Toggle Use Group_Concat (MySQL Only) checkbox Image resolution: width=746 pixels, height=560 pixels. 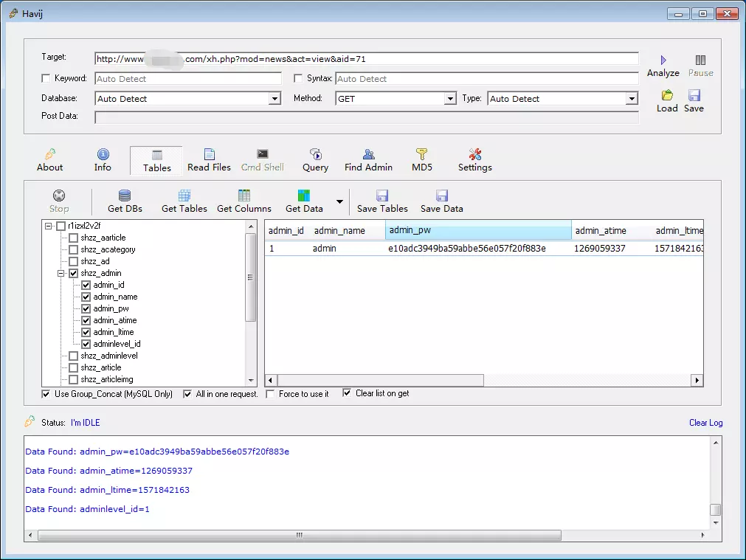point(46,394)
